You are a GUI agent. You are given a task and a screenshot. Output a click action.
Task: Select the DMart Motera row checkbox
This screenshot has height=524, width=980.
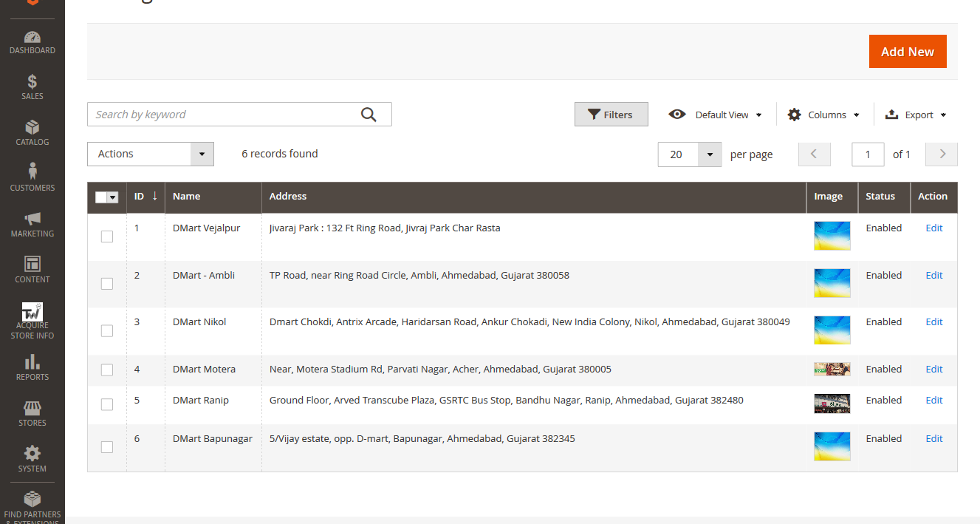(107, 370)
